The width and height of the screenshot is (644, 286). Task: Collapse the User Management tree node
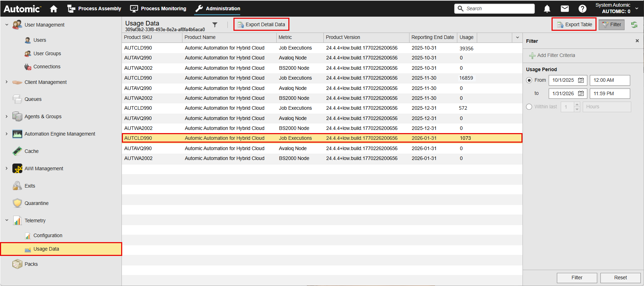pyautogui.click(x=7, y=25)
